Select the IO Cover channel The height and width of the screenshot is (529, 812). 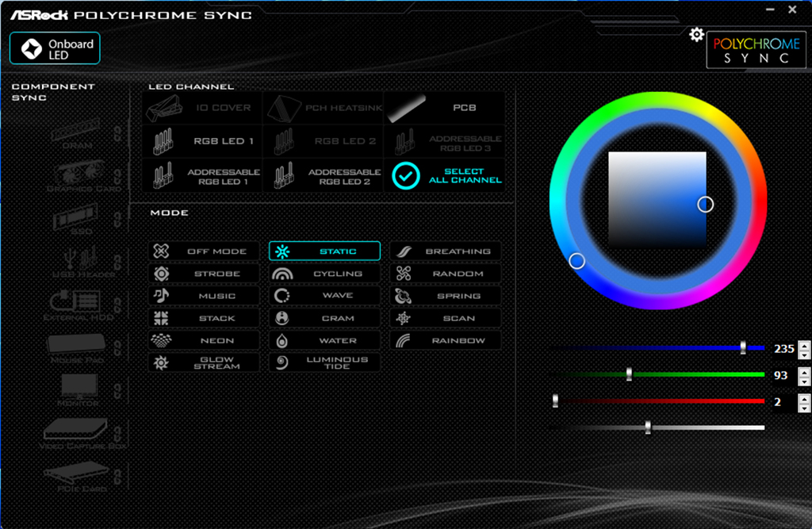click(x=202, y=108)
